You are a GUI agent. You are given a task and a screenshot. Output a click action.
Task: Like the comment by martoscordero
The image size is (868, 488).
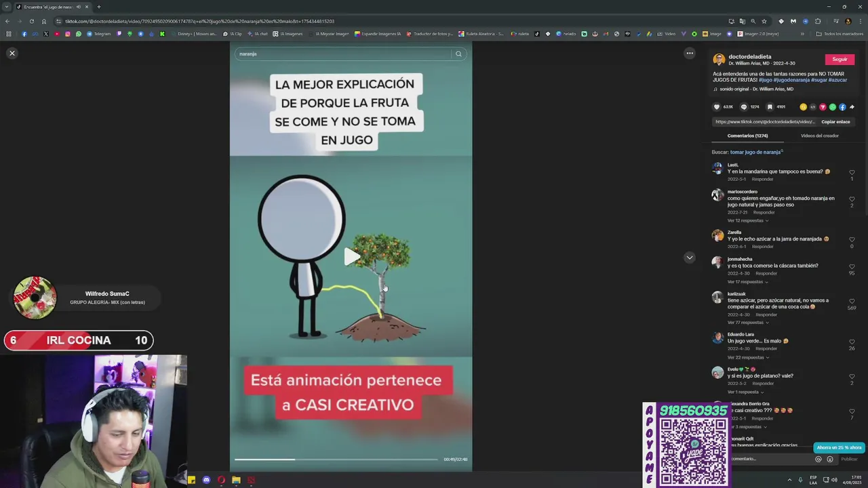pos(852,199)
